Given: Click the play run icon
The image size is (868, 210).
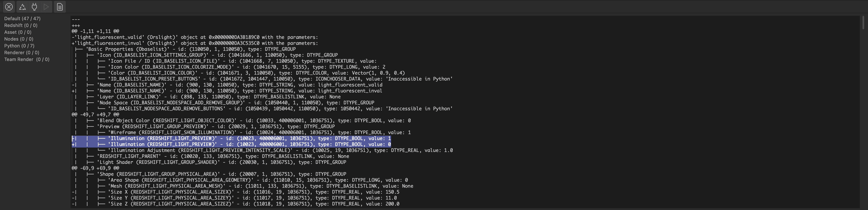Looking at the screenshot, I should point(47,7).
